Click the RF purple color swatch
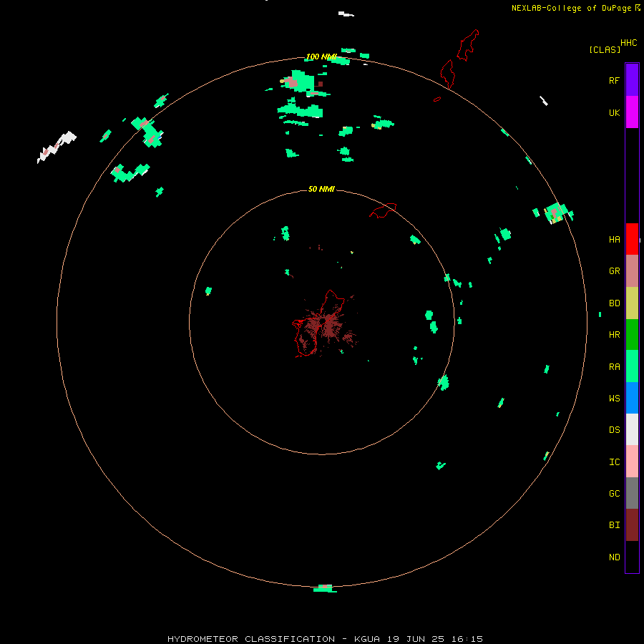644x644 pixels. (x=632, y=80)
